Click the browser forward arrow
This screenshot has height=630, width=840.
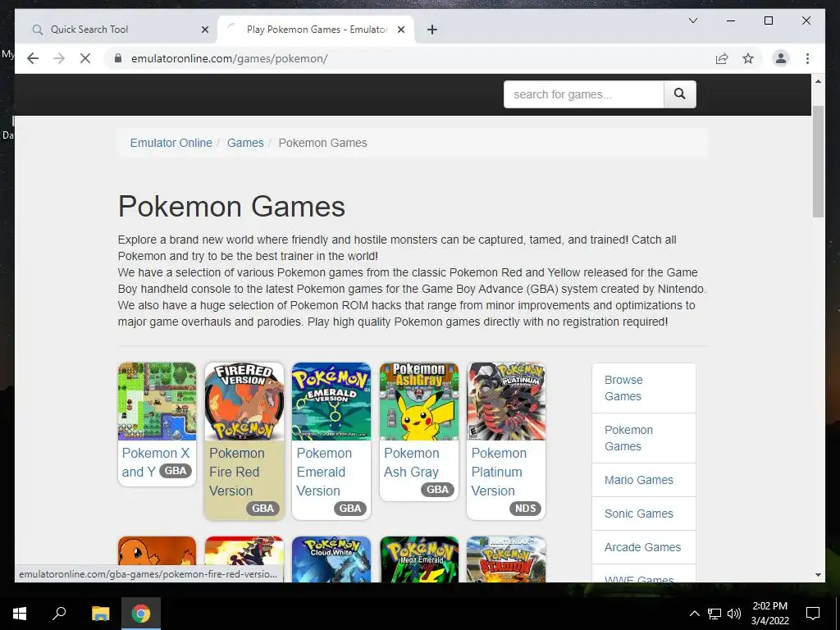pyautogui.click(x=59, y=58)
